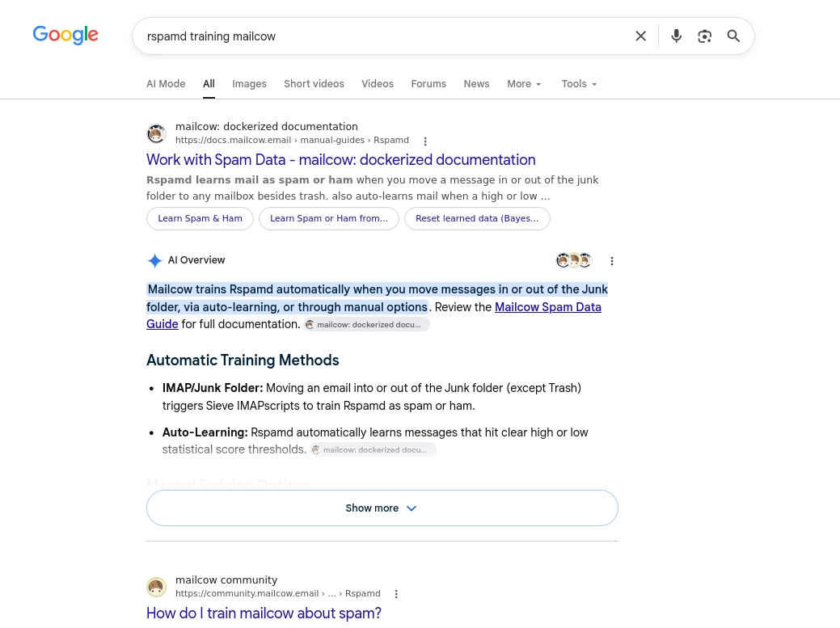Click the AI Overview sparkle icon
The width and height of the screenshot is (840, 628).
tap(154, 261)
